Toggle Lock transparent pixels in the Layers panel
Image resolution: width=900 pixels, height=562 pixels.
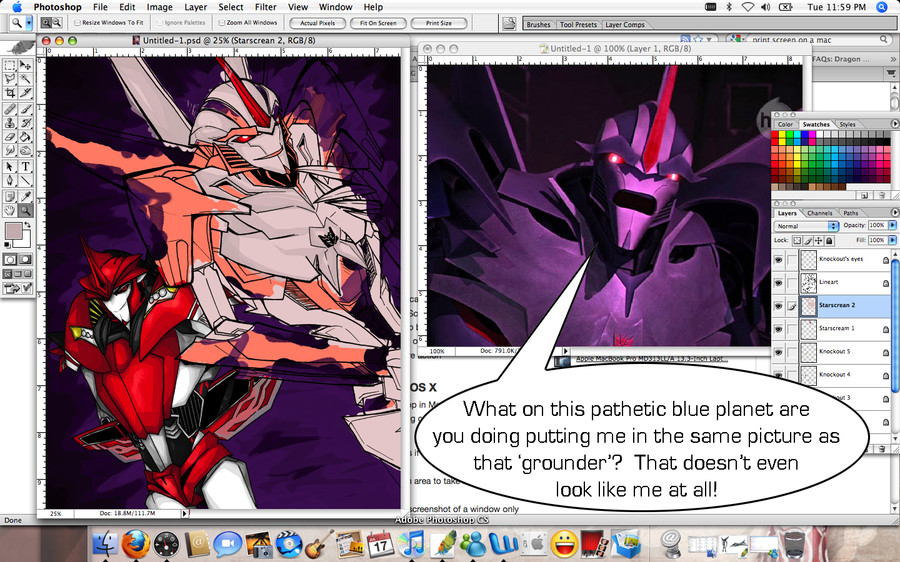pos(797,241)
